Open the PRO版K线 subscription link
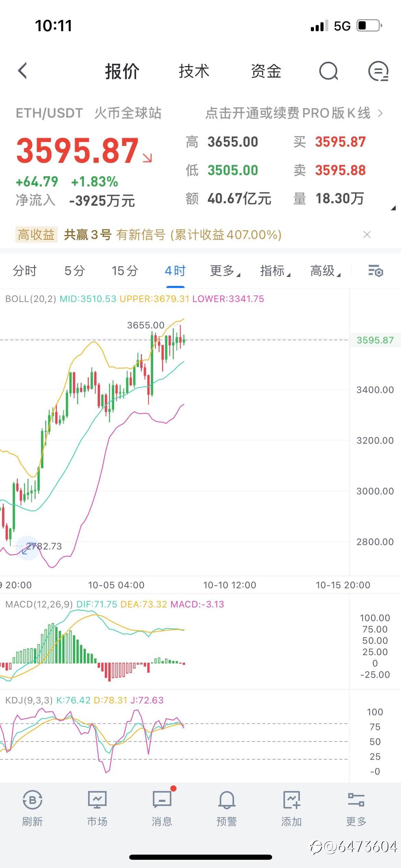Viewport: 401px width, 868px height. (293, 113)
